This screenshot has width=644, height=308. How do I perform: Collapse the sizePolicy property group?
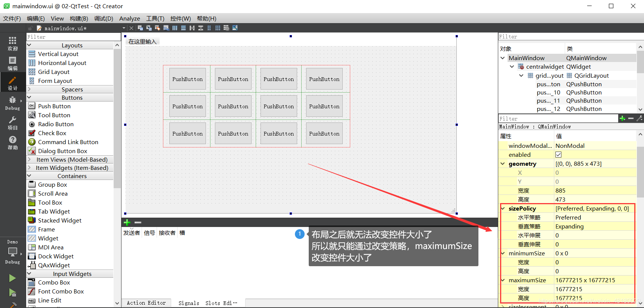coord(503,209)
